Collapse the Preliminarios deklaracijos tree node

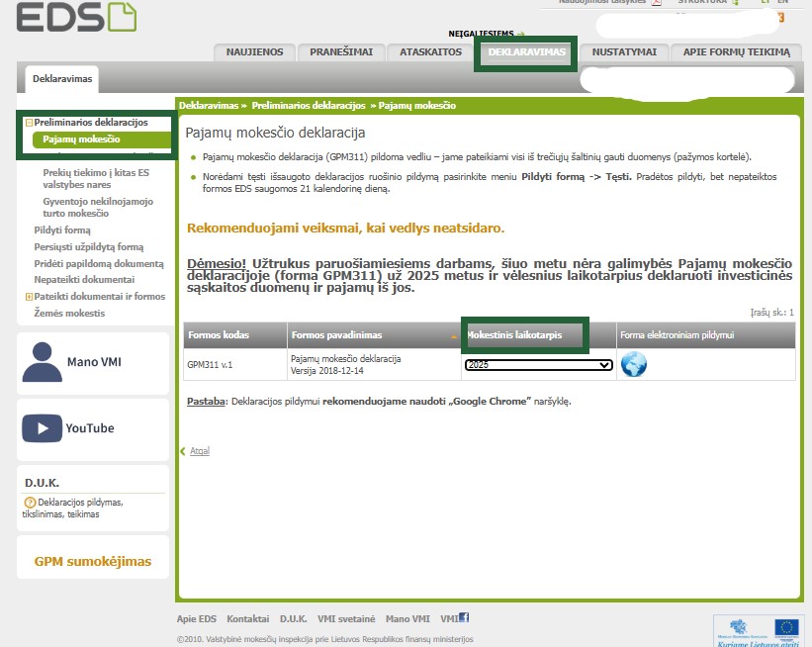[x=29, y=123]
